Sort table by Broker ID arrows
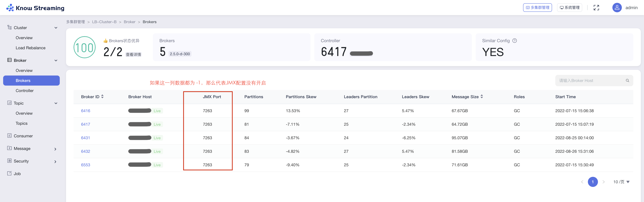Screen dimensions: 644x202 pyautogui.click(x=102, y=96)
